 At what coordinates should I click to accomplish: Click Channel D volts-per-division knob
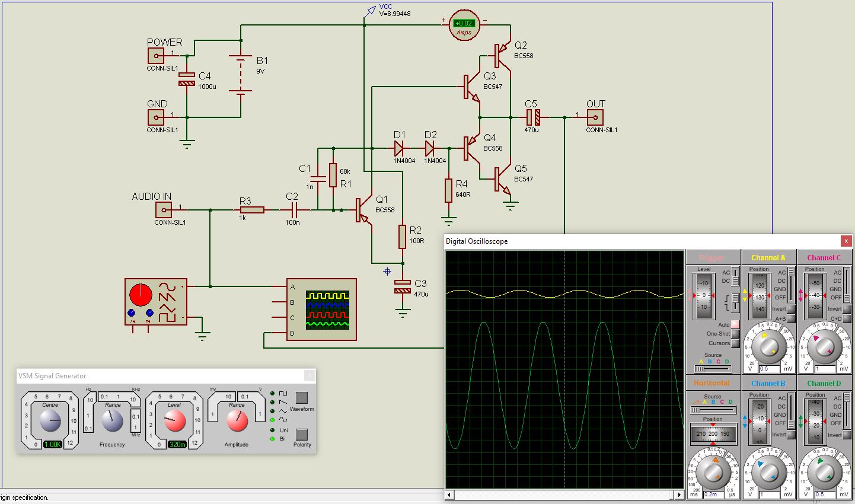824,473
